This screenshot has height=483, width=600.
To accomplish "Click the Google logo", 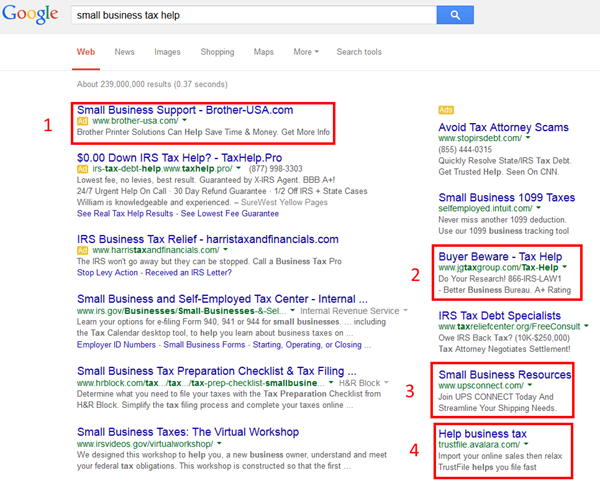I will (33, 17).
